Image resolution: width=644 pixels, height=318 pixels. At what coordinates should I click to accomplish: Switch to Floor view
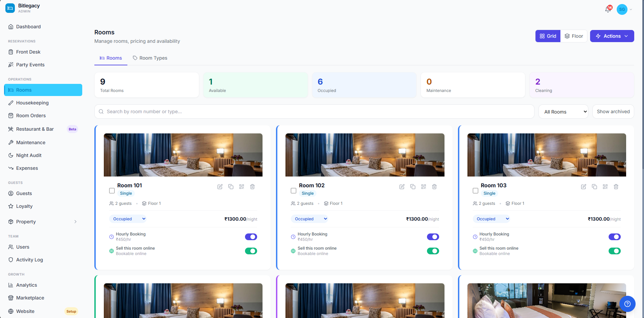[574, 36]
